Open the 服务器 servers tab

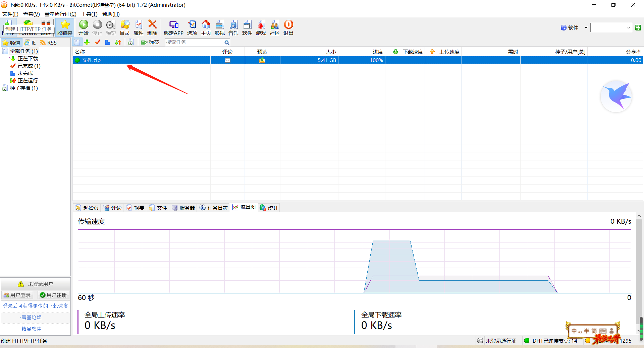[x=183, y=208]
